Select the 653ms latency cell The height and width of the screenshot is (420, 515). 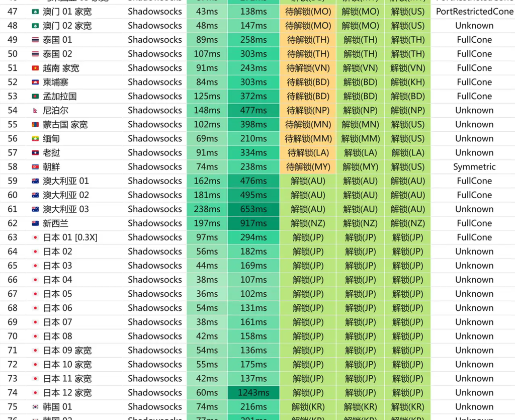[253, 209]
